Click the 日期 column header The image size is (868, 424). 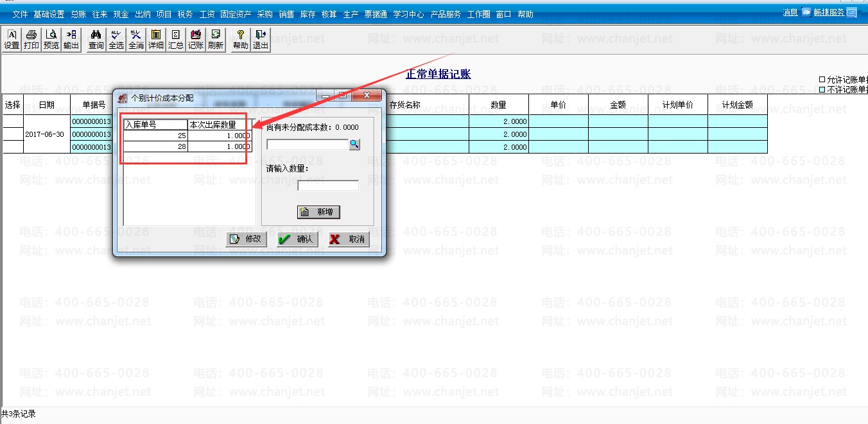click(47, 105)
